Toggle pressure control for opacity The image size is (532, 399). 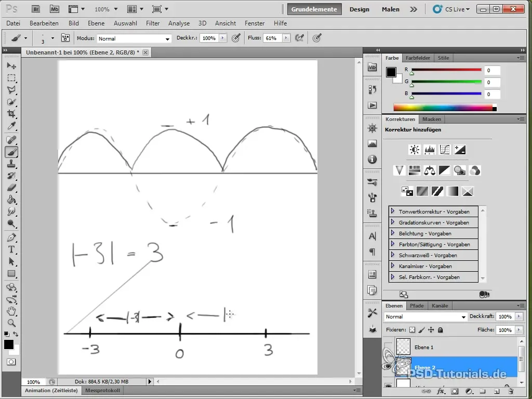point(236,38)
